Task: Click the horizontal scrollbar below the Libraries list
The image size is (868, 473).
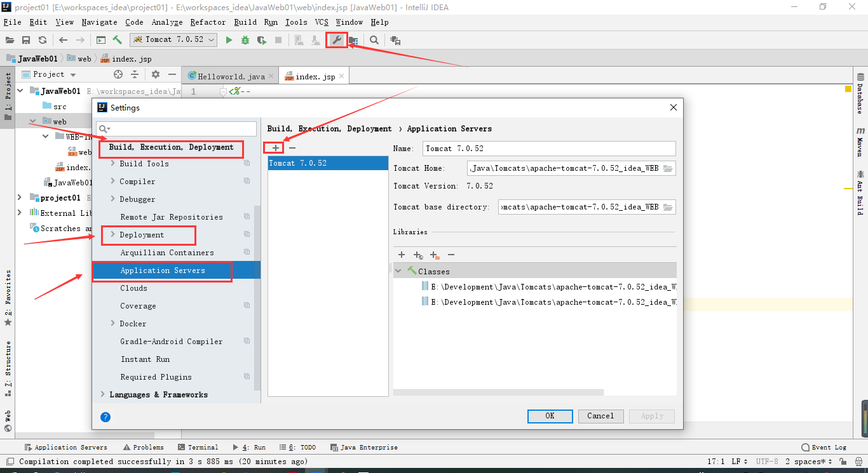Action: [x=499, y=392]
